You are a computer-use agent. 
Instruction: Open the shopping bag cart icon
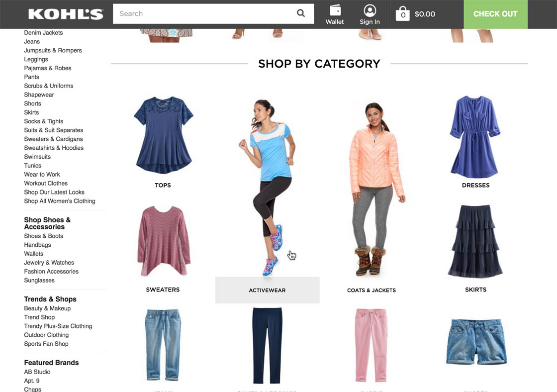(x=402, y=14)
